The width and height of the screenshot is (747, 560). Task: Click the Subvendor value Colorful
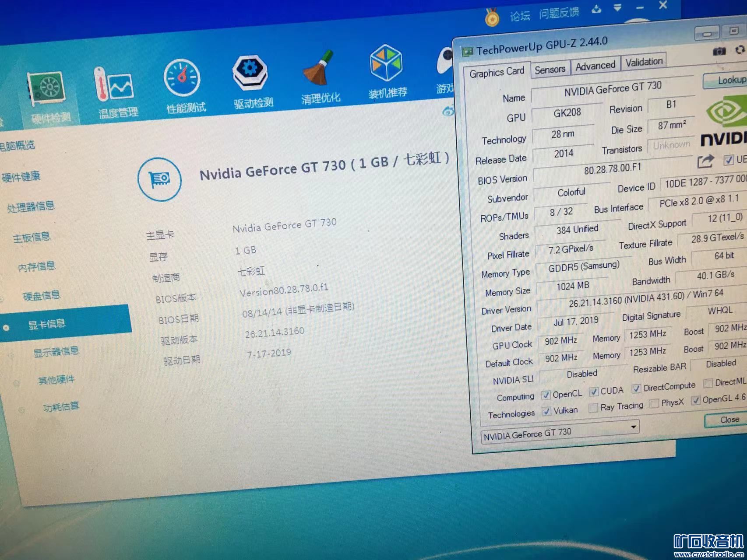[x=571, y=192]
